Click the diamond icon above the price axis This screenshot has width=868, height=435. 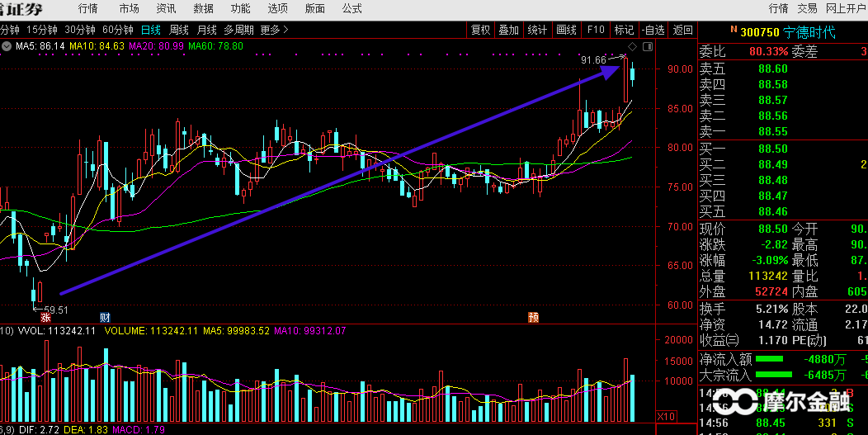[x=632, y=45]
